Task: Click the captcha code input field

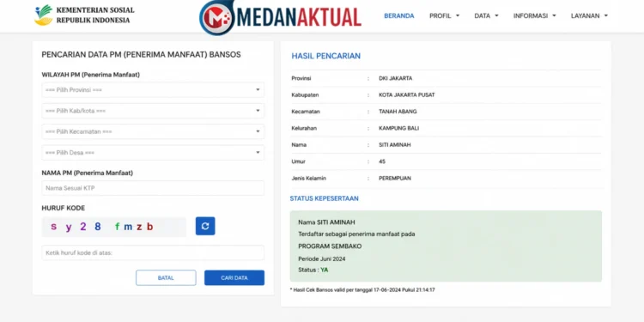Action: click(153, 252)
